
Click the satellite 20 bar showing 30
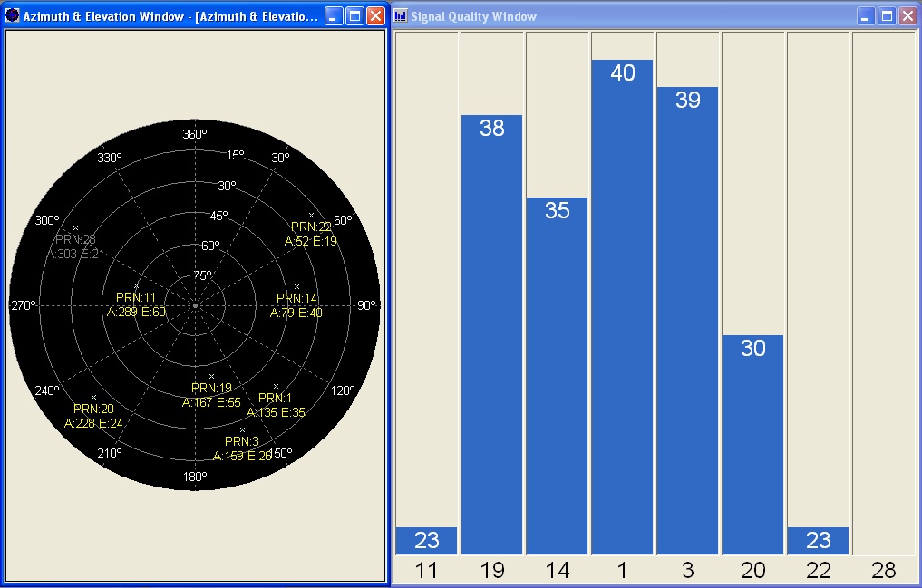pyautogui.click(x=752, y=444)
